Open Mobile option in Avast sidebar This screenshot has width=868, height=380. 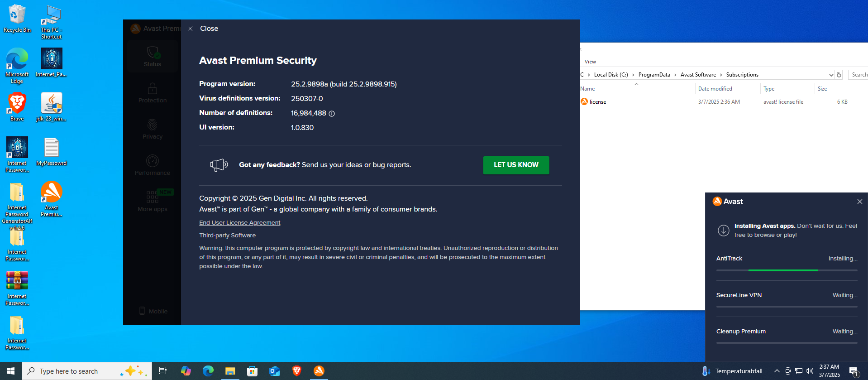click(x=153, y=311)
